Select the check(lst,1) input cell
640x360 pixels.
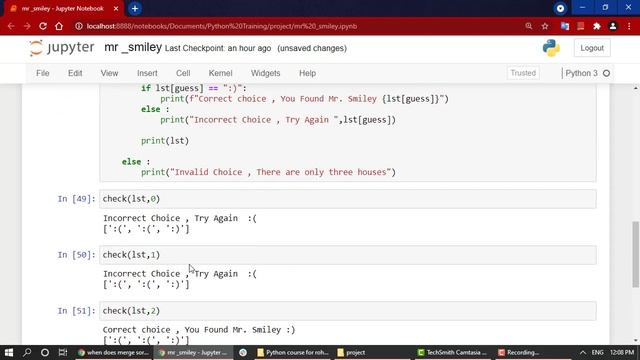pyautogui.click(x=348, y=255)
